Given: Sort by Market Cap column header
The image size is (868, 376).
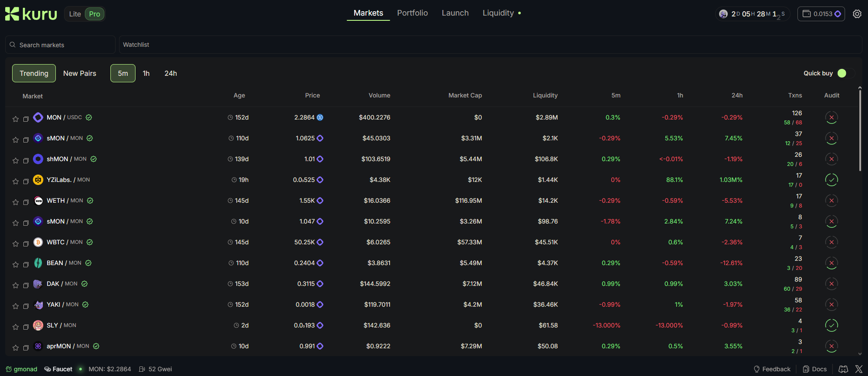Looking at the screenshot, I should point(465,95).
